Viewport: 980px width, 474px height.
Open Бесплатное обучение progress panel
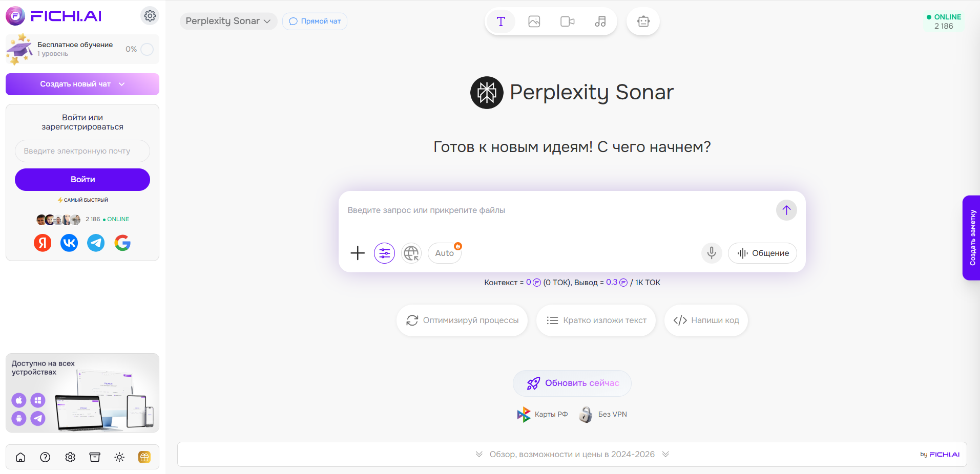tap(82, 49)
